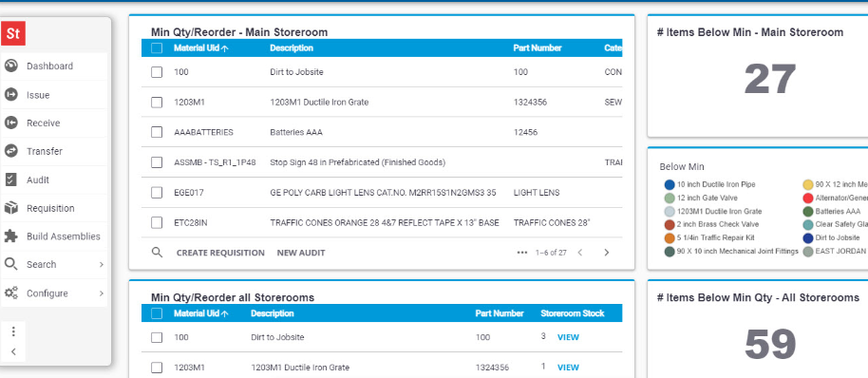Image resolution: width=868 pixels, height=378 pixels.
Task: Click 2 inch Brass Check Valve legend swatch
Action: point(670,225)
